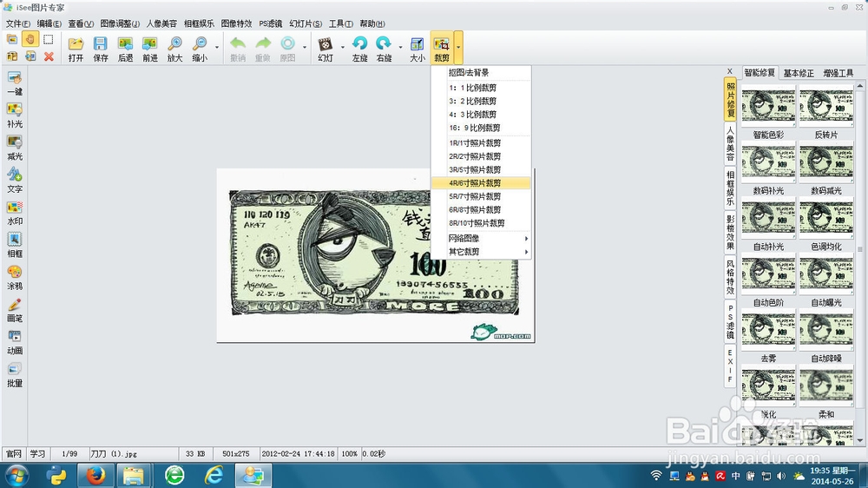868x488 pixels.
Task: Open the 影楼效果 vertical tab
Action: point(730,232)
